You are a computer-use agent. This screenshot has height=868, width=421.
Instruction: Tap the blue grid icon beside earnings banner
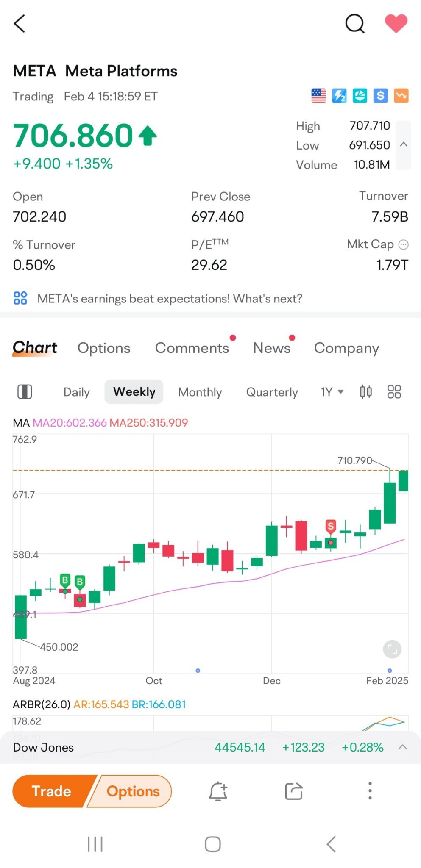click(20, 298)
